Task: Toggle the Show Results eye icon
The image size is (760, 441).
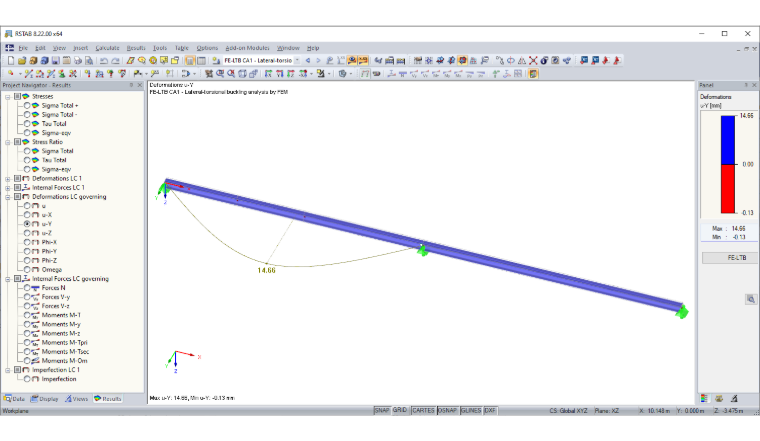Action: click(352, 61)
